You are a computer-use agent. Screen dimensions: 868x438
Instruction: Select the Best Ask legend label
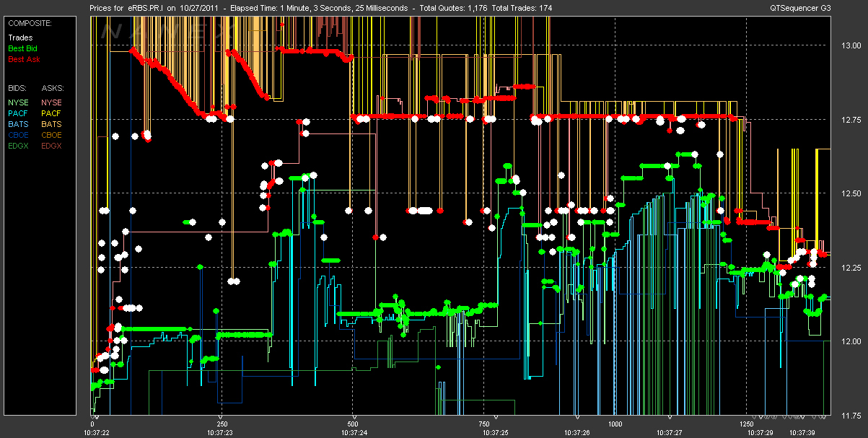click(23, 58)
